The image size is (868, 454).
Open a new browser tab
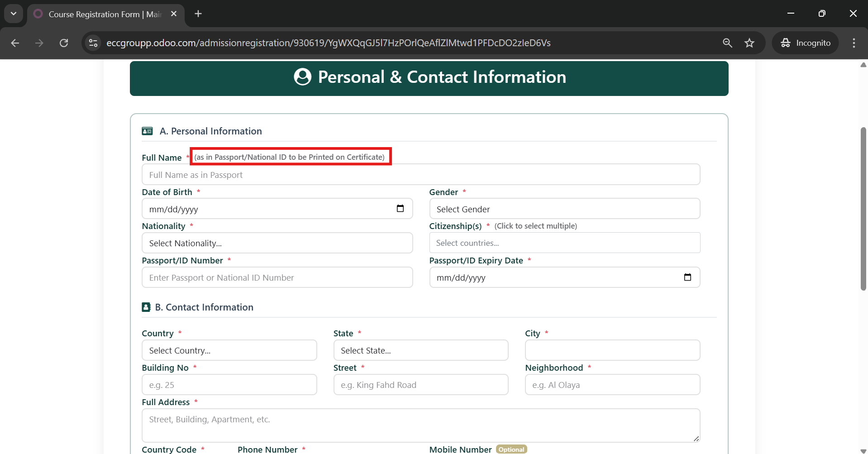click(198, 14)
